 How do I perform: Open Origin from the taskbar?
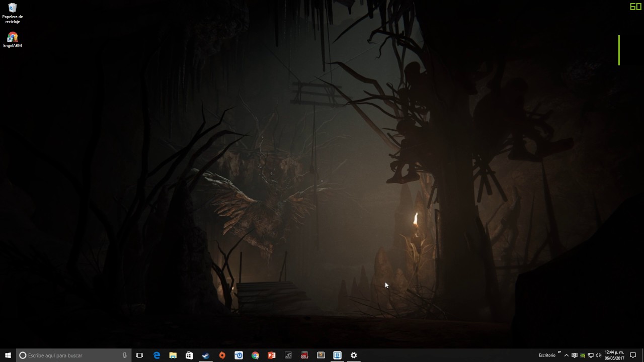(222, 355)
